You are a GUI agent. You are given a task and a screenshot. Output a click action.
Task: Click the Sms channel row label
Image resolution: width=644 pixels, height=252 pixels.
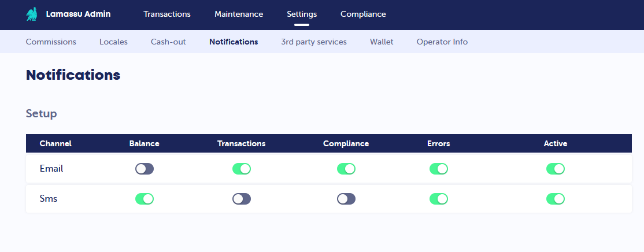(x=49, y=199)
